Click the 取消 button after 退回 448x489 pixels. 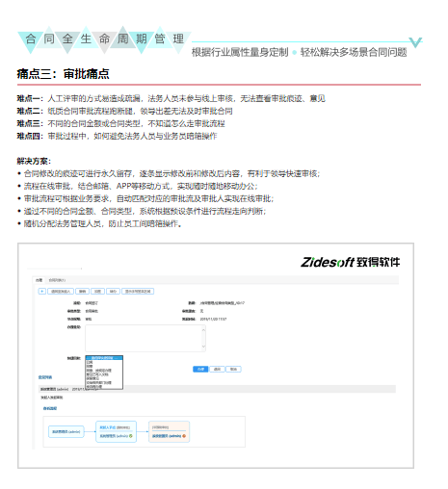click(x=233, y=369)
